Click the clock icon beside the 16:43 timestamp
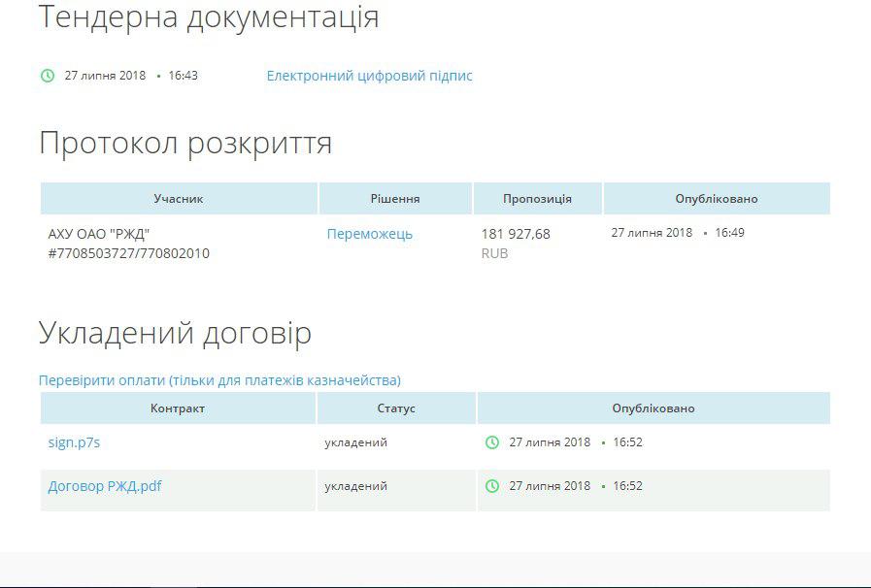871x588 pixels. 48,76
